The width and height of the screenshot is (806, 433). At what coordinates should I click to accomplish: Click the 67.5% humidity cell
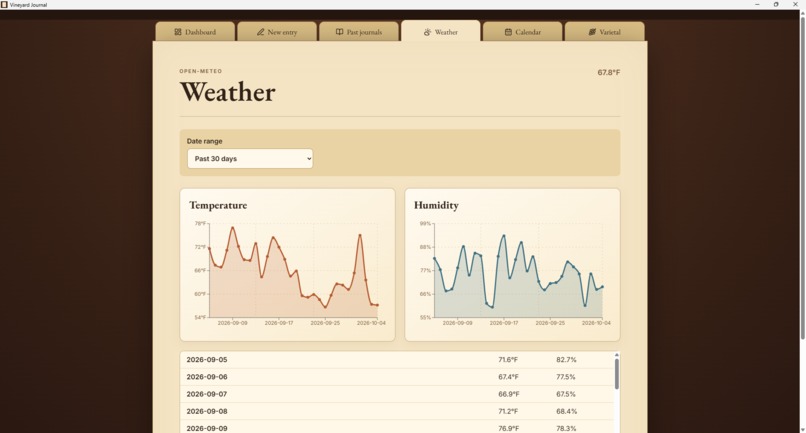(x=565, y=394)
